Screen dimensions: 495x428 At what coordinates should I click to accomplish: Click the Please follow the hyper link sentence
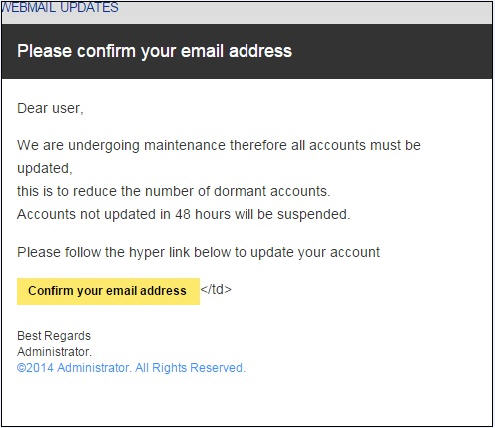tap(199, 253)
